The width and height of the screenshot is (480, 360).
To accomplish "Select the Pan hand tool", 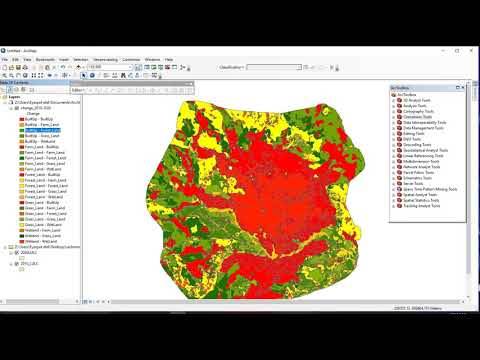I will coord(18,76).
